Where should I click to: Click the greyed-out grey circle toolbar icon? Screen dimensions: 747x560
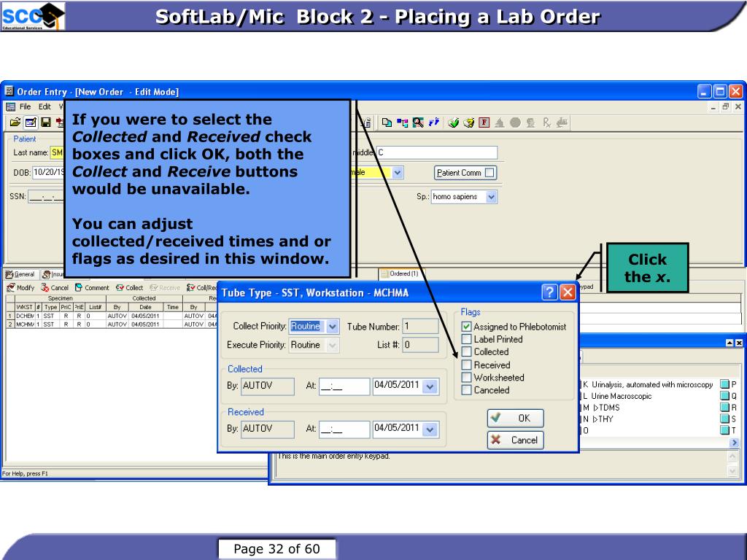coord(515,122)
